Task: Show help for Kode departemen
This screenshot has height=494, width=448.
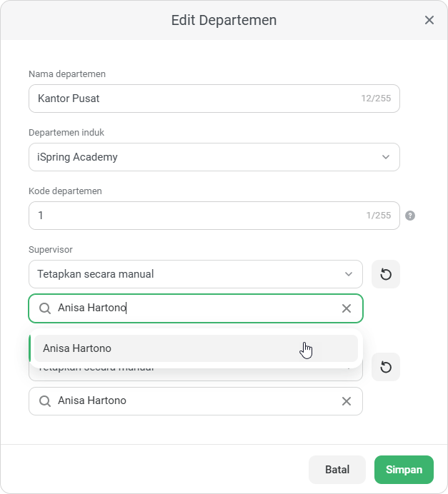Action: [x=410, y=216]
